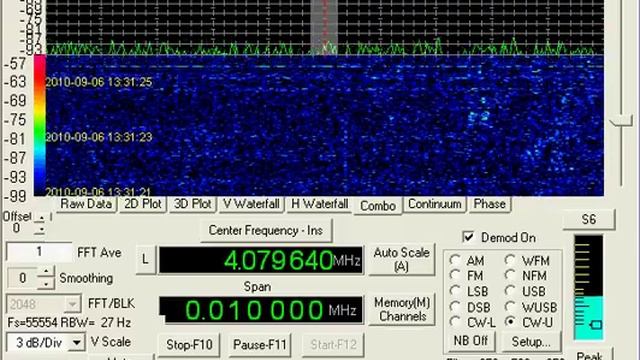The width and height of the screenshot is (640, 360).
Task: Decrease Smoothing with down arrow
Action: click(47, 283)
